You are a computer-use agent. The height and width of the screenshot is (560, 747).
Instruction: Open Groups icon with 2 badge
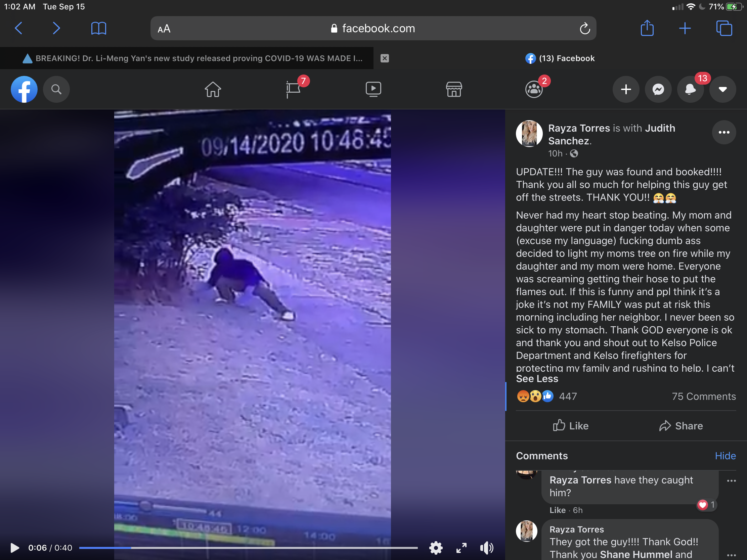[x=534, y=89]
